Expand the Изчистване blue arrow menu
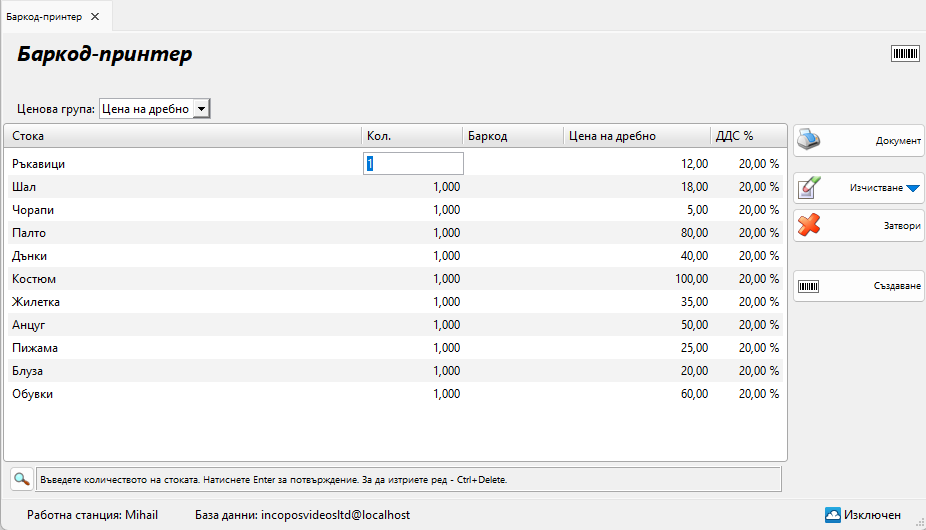This screenshot has width=926, height=530. click(912, 188)
